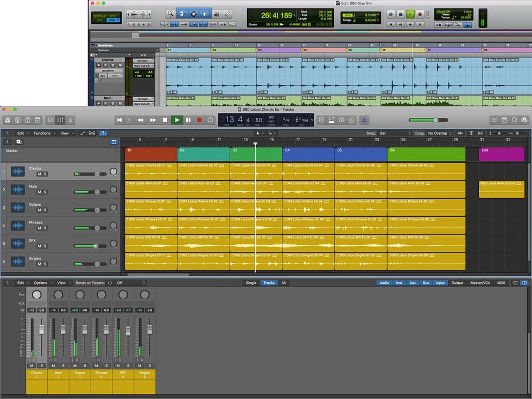
Task: Open the Functions menu in Tracks area
Action: (x=43, y=133)
